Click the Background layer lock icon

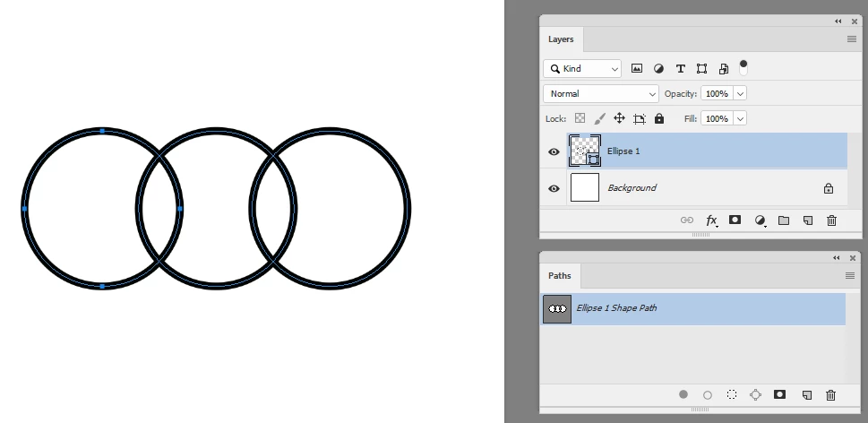point(829,189)
